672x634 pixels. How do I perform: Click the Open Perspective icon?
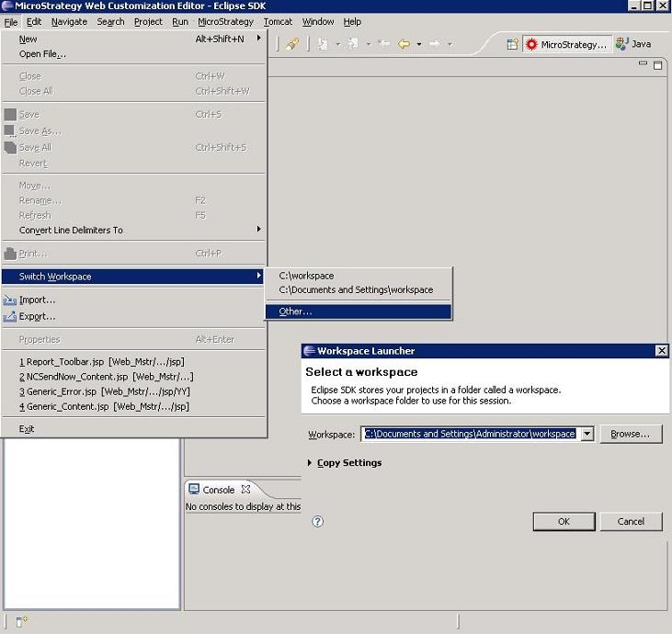[x=512, y=44]
